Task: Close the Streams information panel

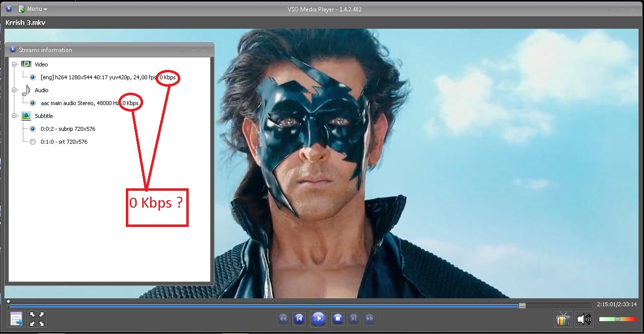Action: pyautogui.click(x=205, y=50)
